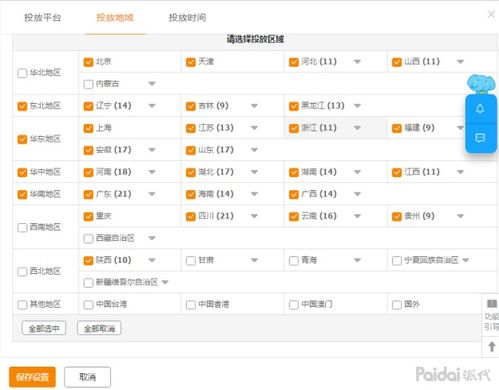Check the 其他地区 checkbox
This screenshot has height=390, width=499.
point(22,305)
